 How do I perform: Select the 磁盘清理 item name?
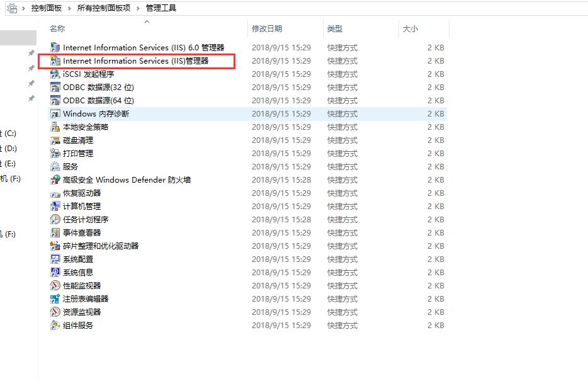coord(78,140)
